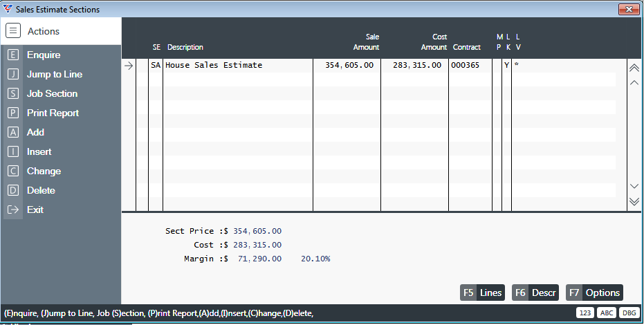Click the status bar shortcut hint text
The image size is (644, 325).
pos(158,313)
